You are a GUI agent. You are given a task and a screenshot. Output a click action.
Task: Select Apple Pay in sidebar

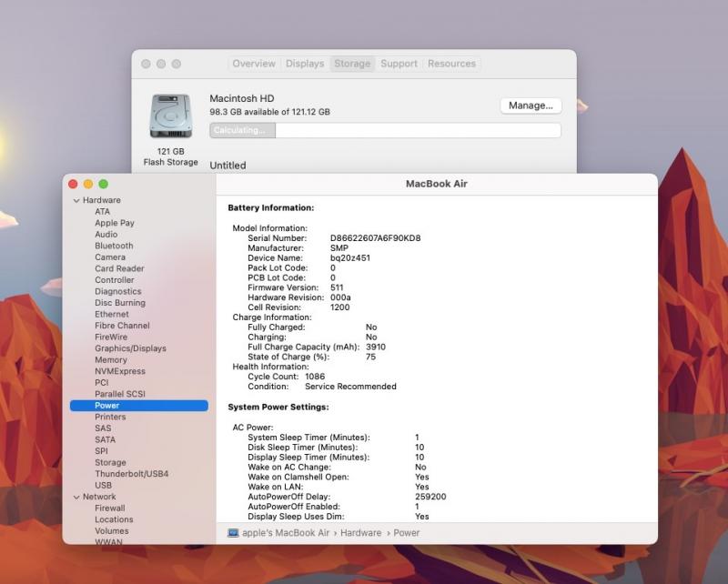(x=115, y=223)
